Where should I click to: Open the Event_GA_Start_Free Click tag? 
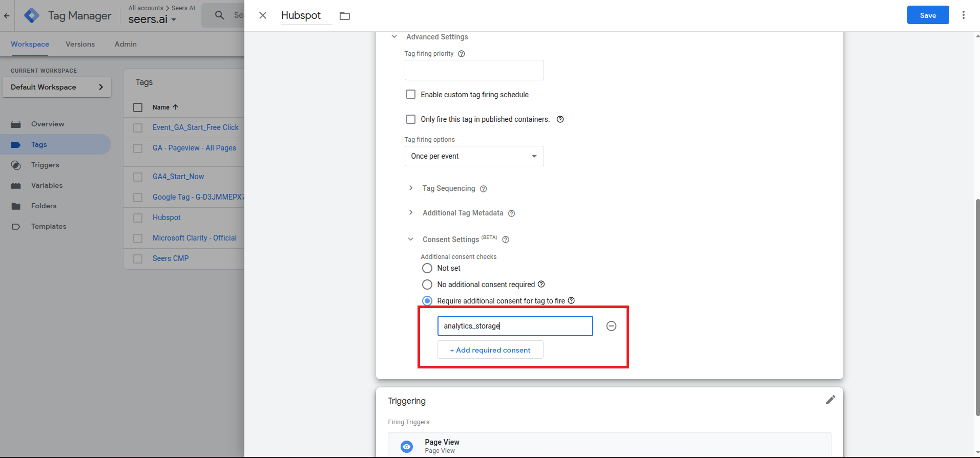coord(196,127)
